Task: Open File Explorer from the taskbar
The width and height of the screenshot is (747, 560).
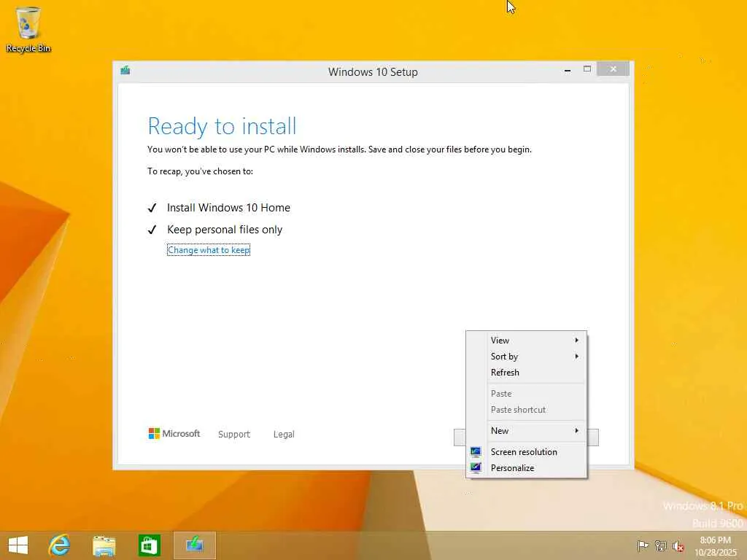Action: click(x=104, y=545)
